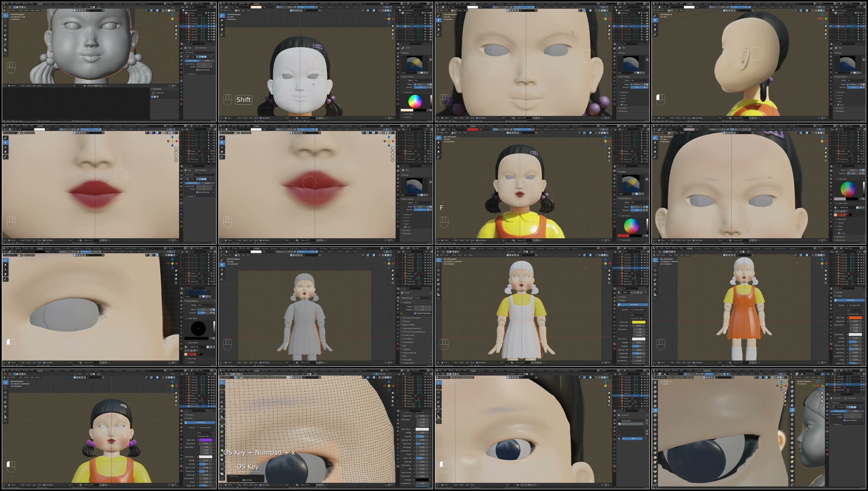Image resolution: width=868 pixels, height=491 pixels.
Task: Toggle Optimal Display checkbox beside gray close-up face
Action: coord(197,70)
